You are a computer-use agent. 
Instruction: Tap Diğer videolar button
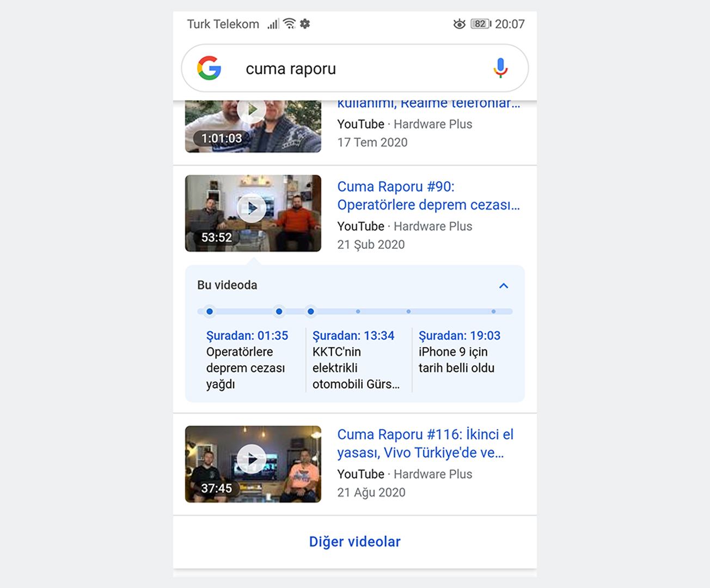[355, 542]
